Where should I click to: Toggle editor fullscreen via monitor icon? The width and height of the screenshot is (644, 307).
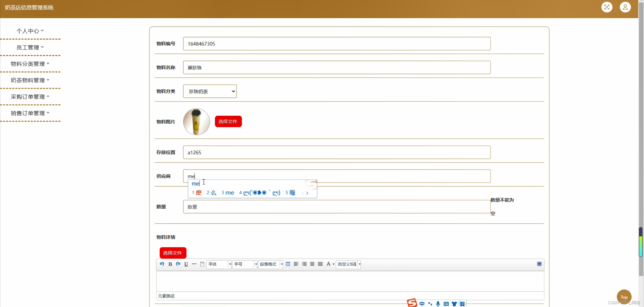coord(539,264)
